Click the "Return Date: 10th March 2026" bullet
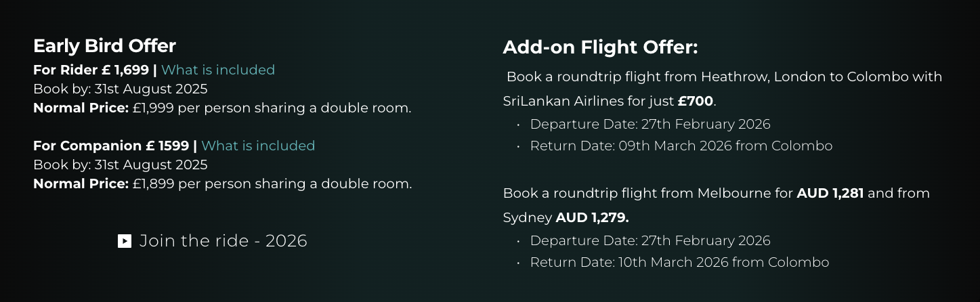The width and height of the screenshot is (980, 302). point(679,262)
